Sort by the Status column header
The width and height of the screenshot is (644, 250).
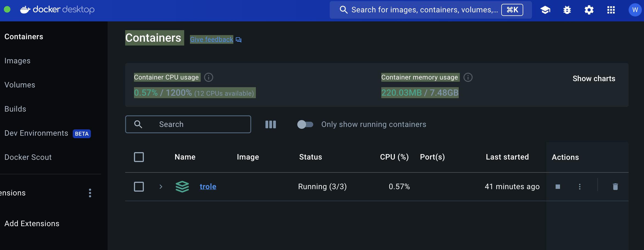[x=310, y=157]
